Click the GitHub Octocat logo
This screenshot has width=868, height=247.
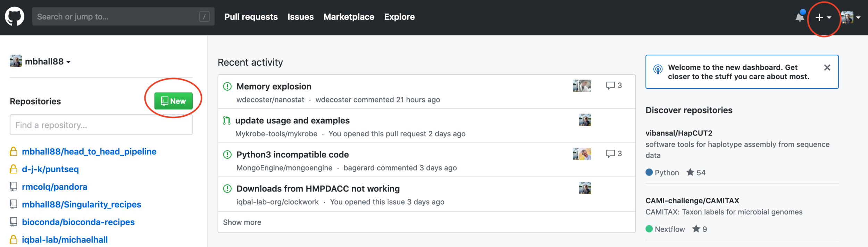15,16
